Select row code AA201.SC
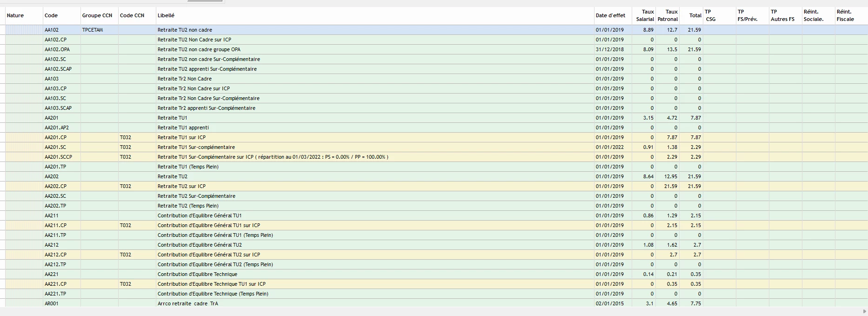Image resolution: width=868 pixels, height=316 pixels. (x=55, y=147)
